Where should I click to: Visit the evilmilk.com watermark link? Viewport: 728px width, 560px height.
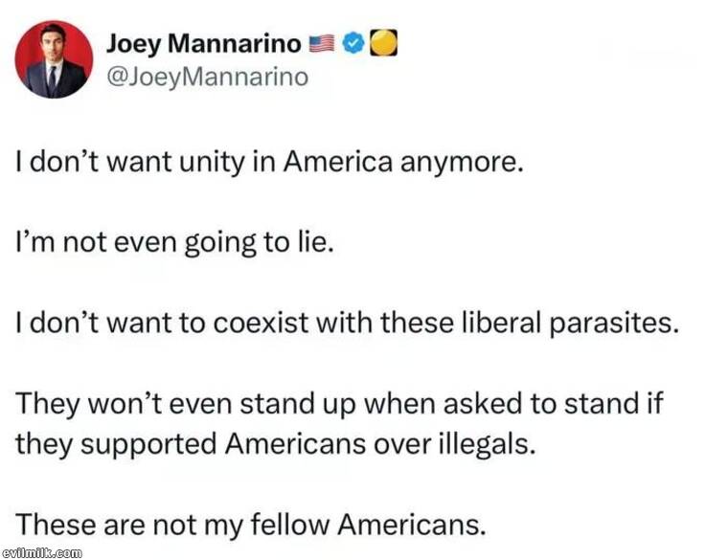41,552
